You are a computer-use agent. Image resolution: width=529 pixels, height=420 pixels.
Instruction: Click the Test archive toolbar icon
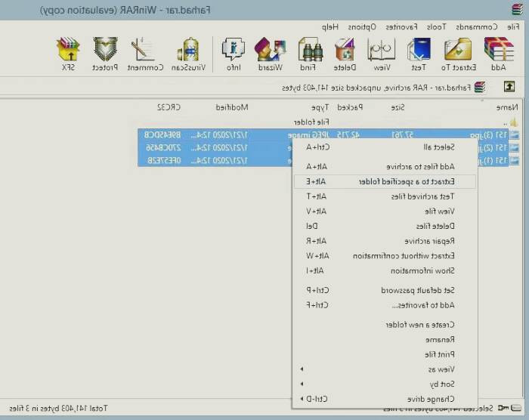(x=419, y=53)
